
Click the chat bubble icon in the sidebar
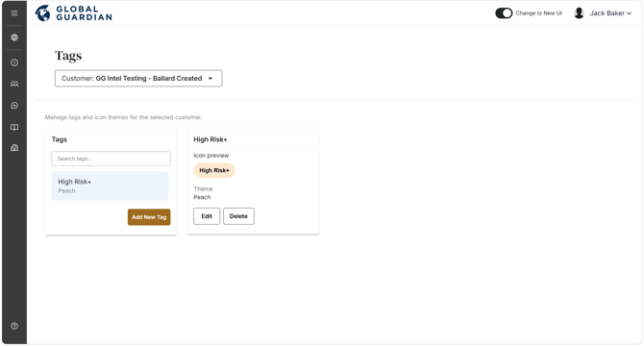[14, 106]
